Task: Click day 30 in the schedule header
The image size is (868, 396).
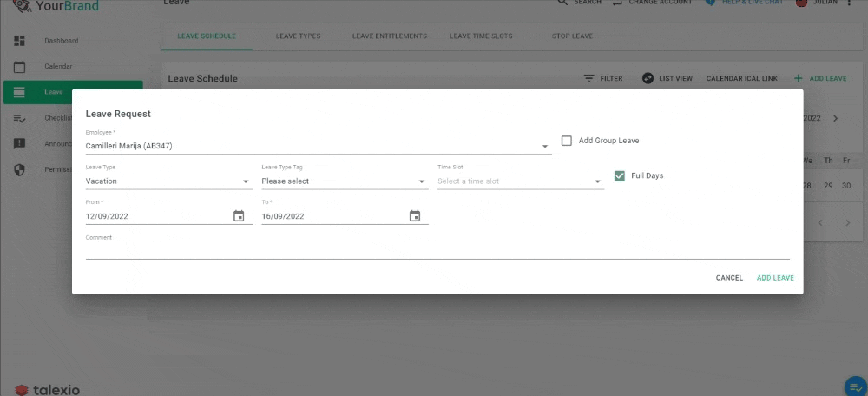Action: [846, 186]
